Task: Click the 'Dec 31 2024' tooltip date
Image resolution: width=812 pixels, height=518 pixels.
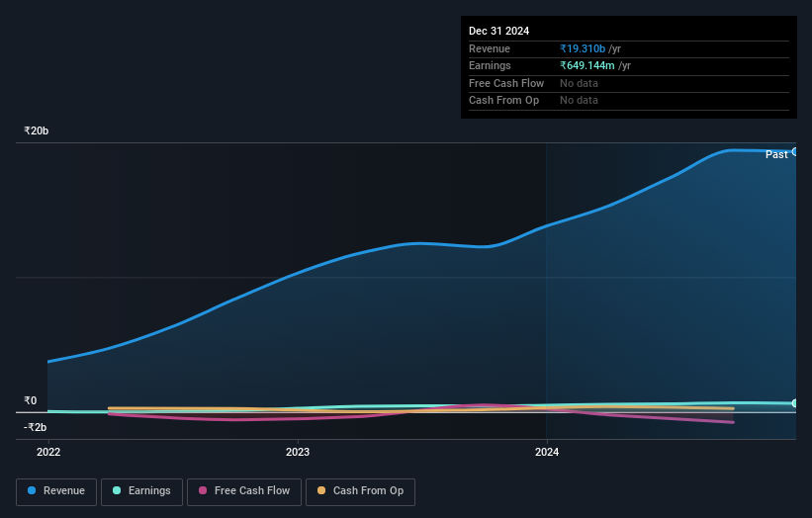Action: point(498,31)
